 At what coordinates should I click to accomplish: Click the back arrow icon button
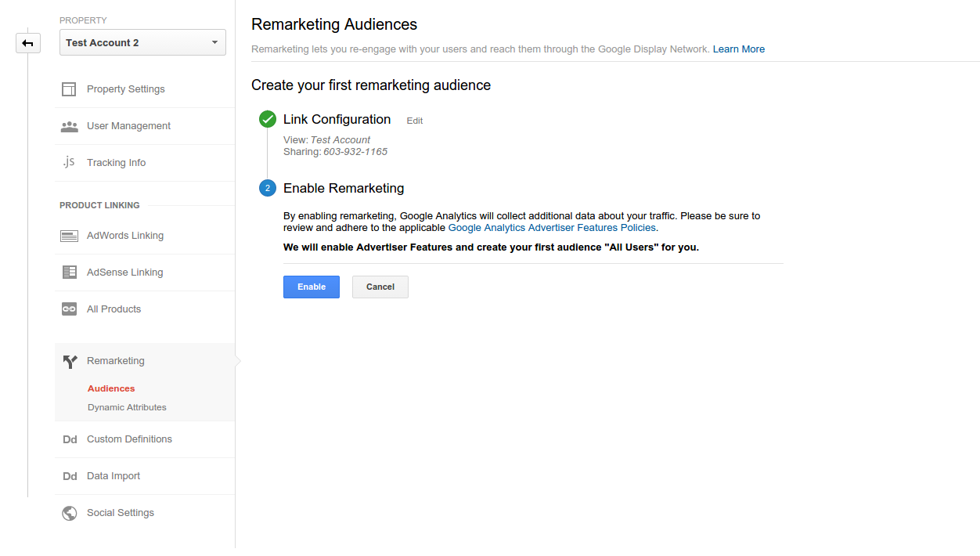28,43
